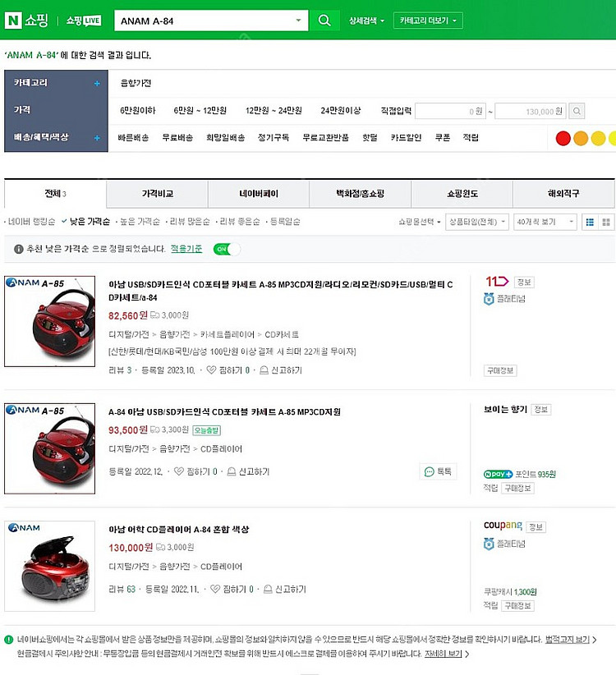Open 상품타입(전체) dropdown

pyautogui.click(x=477, y=223)
